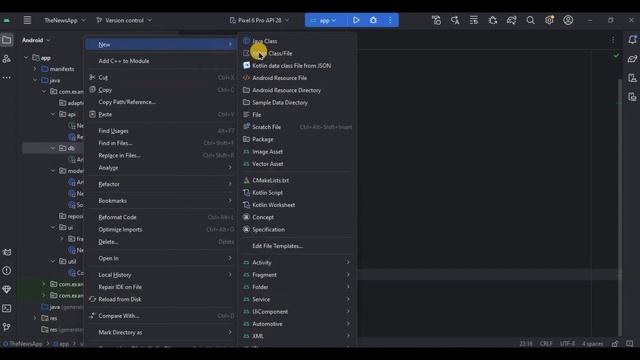This screenshot has height=360, width=640.
Task: Open the app run configuration dropdown
Action: click(x=324, y=20)
